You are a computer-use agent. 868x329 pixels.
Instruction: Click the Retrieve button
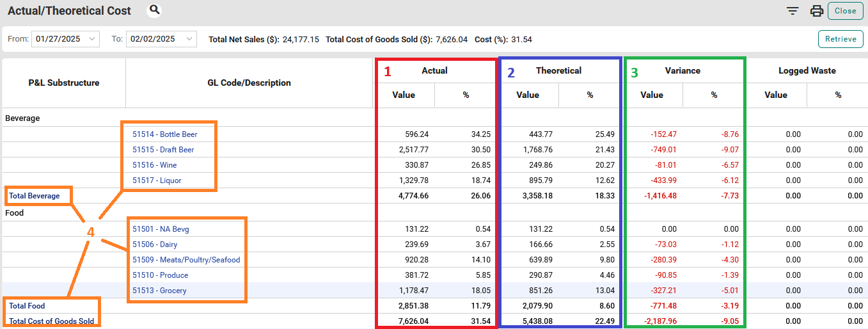tap(840, 39)
